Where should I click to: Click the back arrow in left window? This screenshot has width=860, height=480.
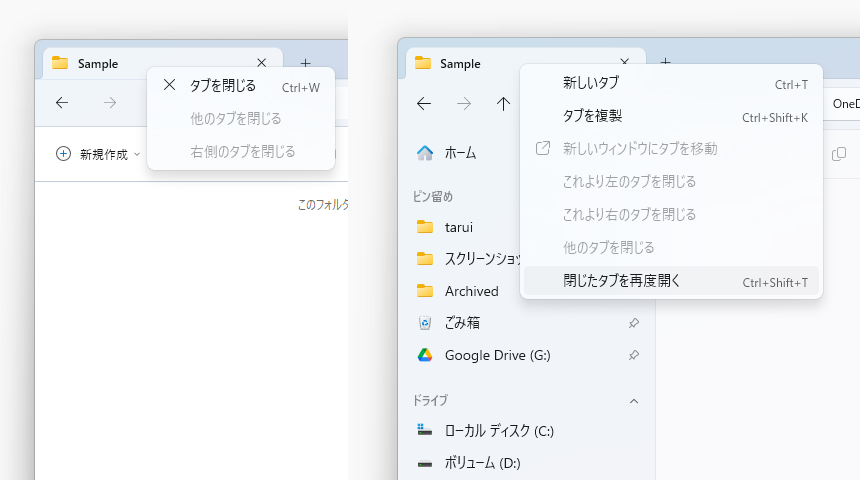click(x=62, y=103)
